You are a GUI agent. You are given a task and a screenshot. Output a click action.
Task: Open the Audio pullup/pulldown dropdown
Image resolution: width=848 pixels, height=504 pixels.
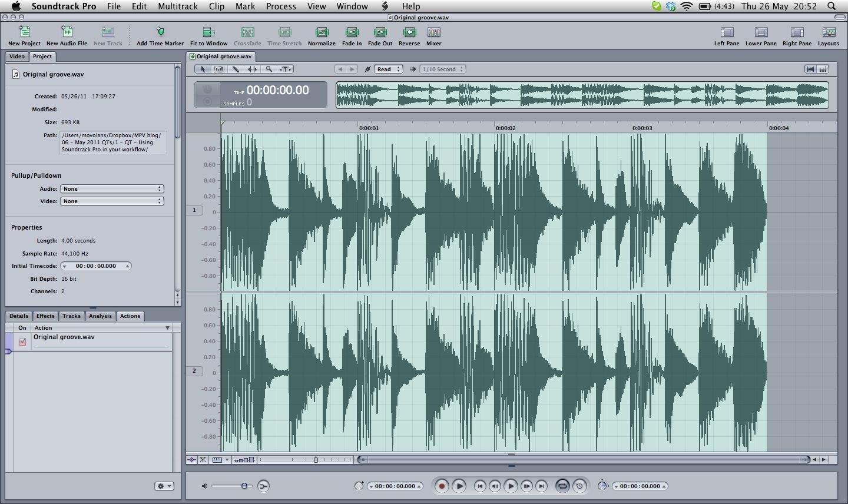point(112,189)
